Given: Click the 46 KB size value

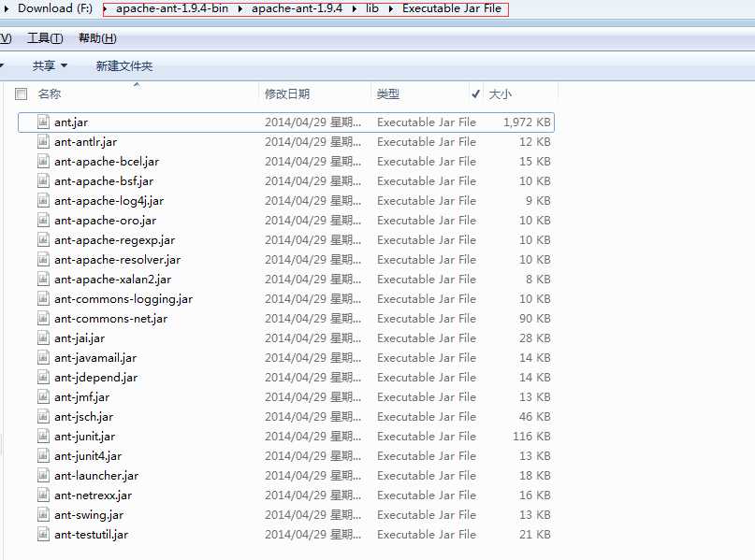Looking at the screenshot, I should [535, 417].
